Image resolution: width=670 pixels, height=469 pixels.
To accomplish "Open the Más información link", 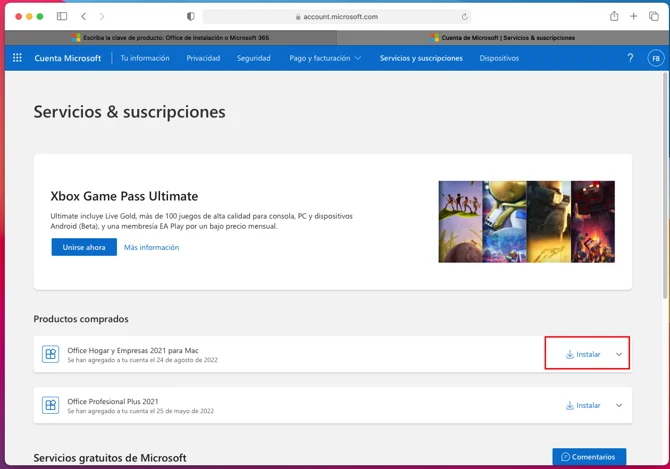I will tap(151, 247).
